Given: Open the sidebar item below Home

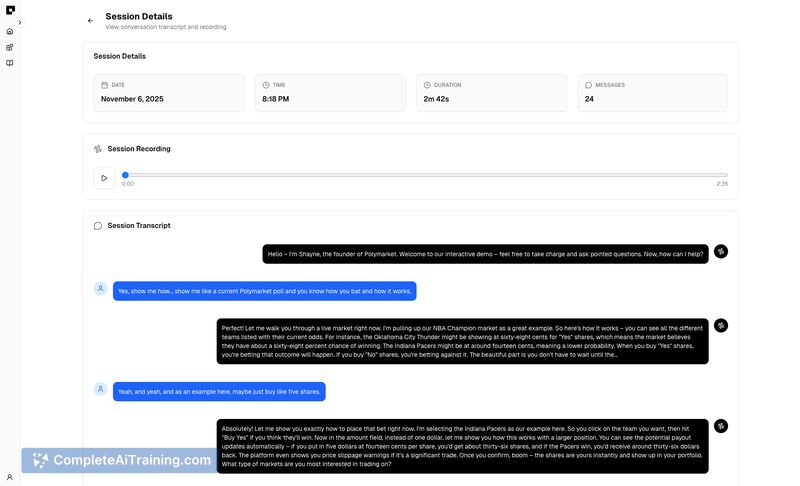Looking at the screenshot, I should click(x=10, y=47).
